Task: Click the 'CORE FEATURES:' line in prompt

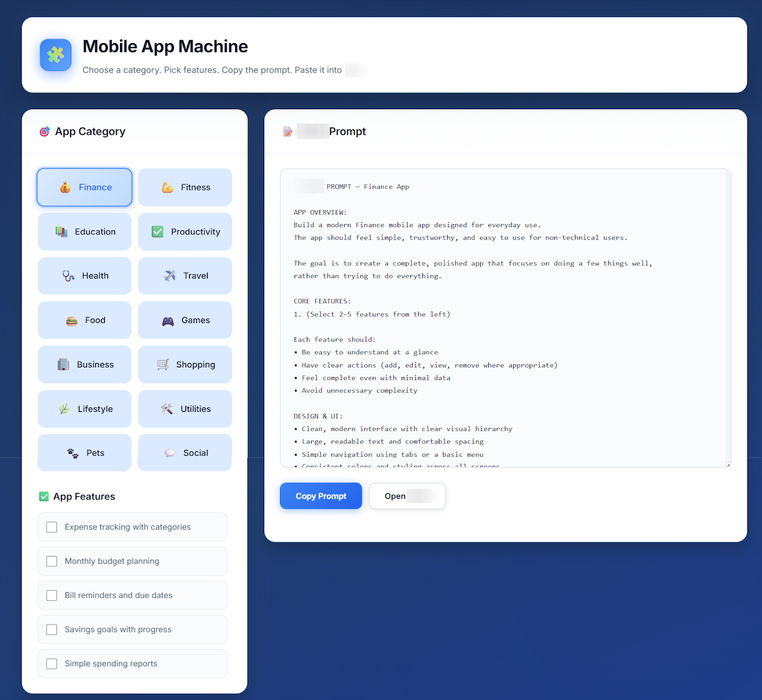Action: click(322, 301)
